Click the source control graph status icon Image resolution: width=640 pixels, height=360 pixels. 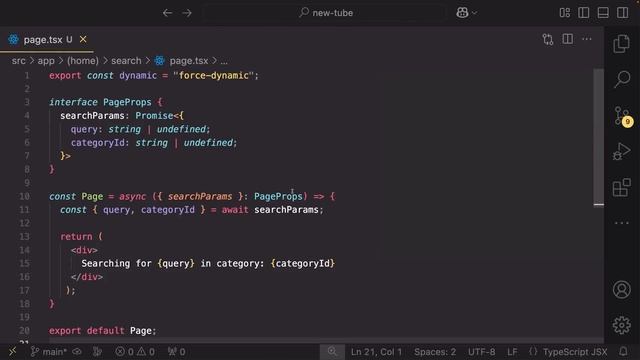(x=97, y=351)
